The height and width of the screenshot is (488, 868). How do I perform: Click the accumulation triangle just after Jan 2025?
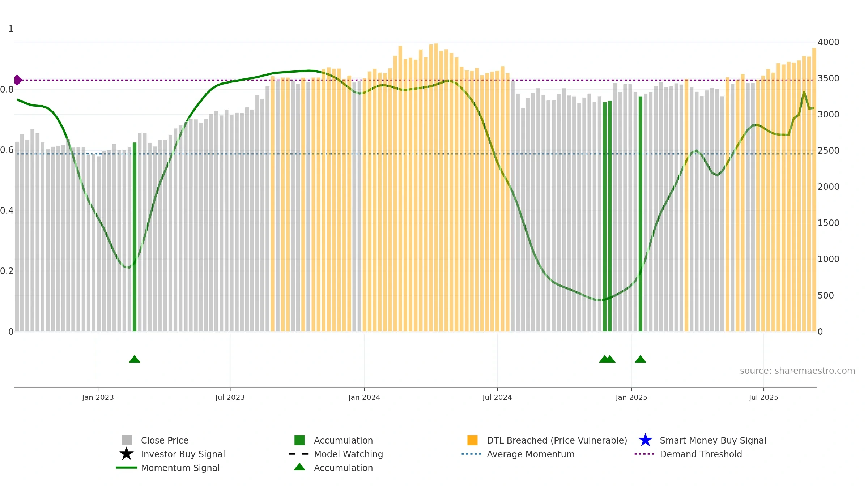[641, 359]
